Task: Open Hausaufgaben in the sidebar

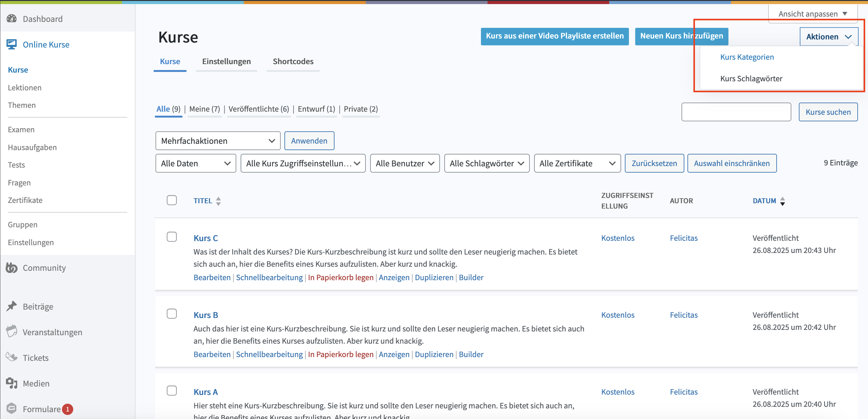Action: [x=32, y=147]
